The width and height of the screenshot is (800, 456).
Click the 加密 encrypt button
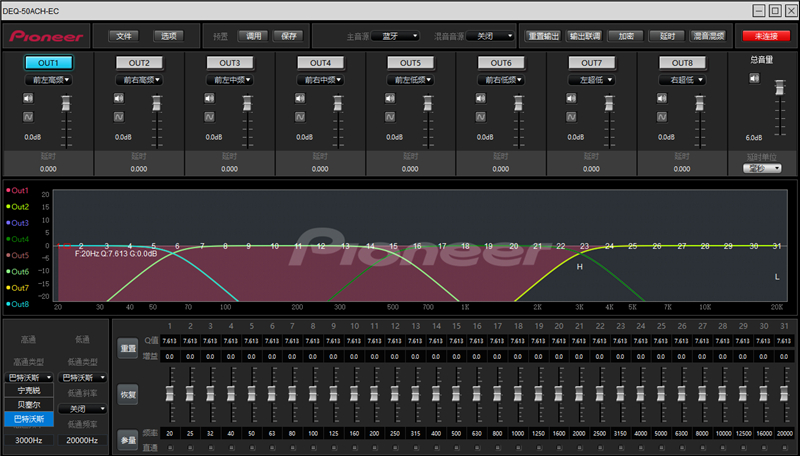[x=626, y=36]
